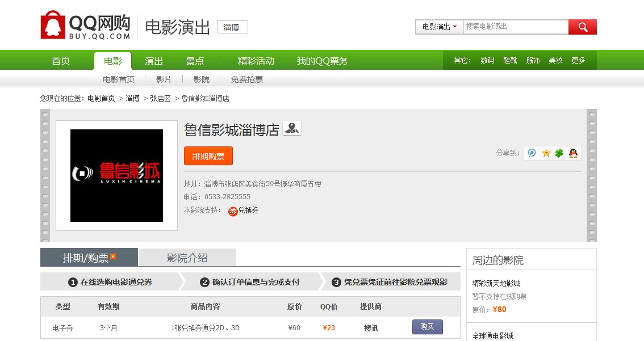Open the 美妆 category link

(x=556, y=60)
